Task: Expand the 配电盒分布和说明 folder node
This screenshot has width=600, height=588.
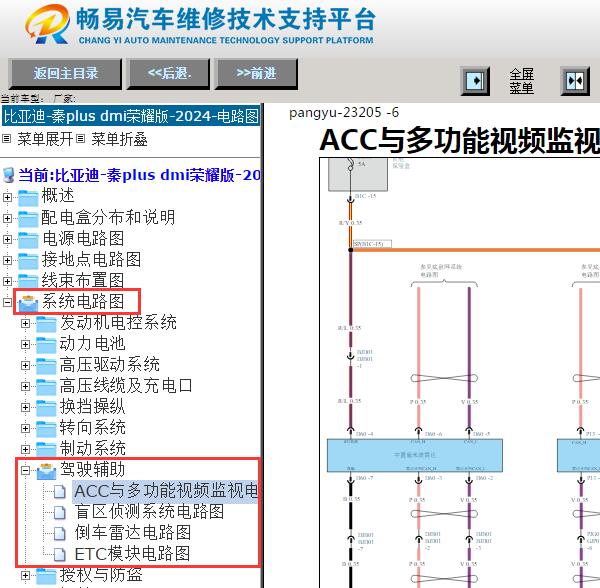Action: pyautogui.click(x=7, y=218)
